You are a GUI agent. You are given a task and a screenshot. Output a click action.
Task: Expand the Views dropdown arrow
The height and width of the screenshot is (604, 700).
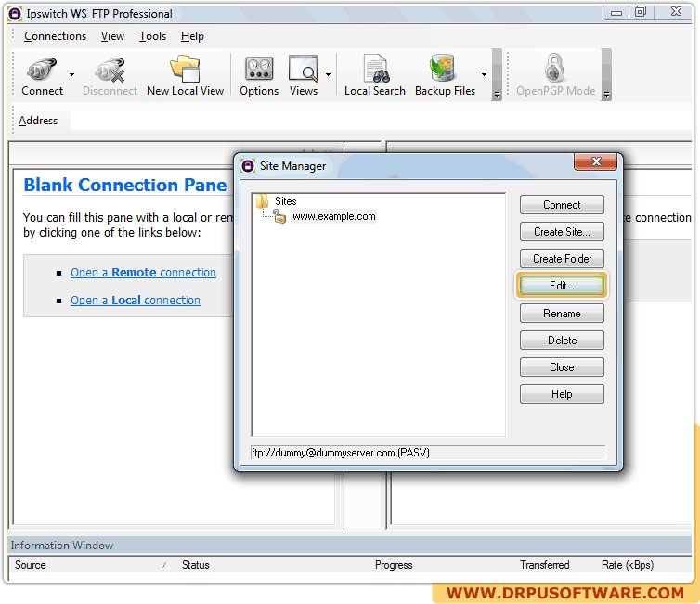(328, 75)
